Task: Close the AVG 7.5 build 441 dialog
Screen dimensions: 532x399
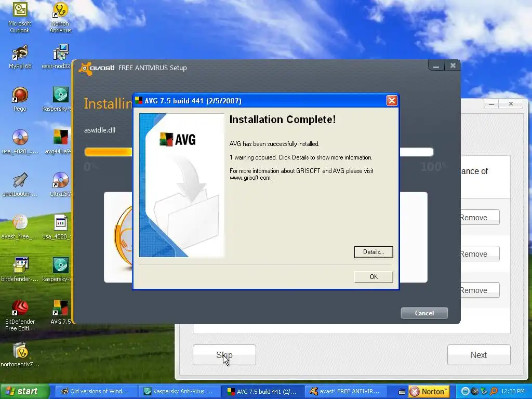Action: pos(392,101)
